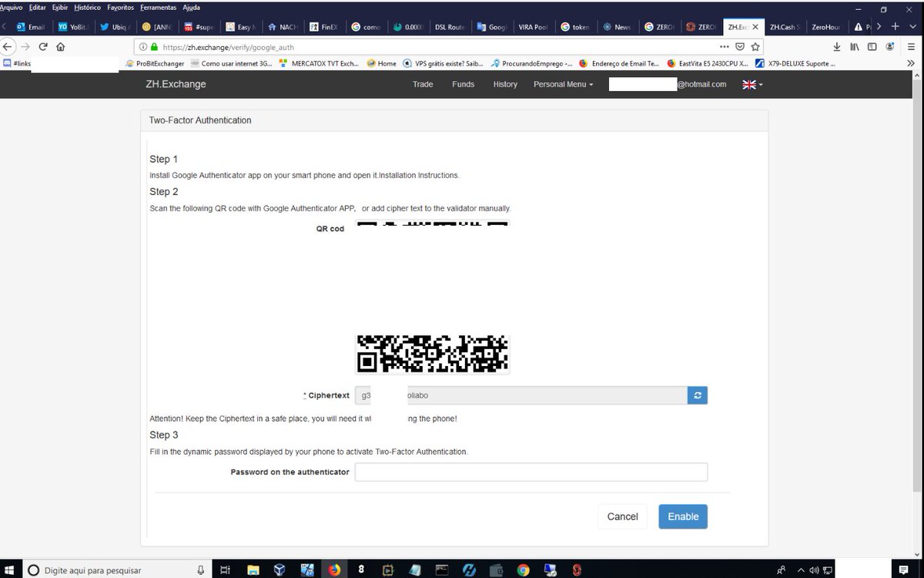924x578 pixels.
Task: Open the Installation Instructions link
Action: coord(419,176)
